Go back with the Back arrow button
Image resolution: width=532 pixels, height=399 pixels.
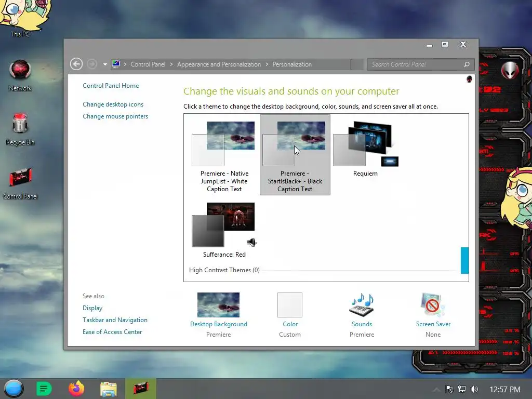(76, 64)
